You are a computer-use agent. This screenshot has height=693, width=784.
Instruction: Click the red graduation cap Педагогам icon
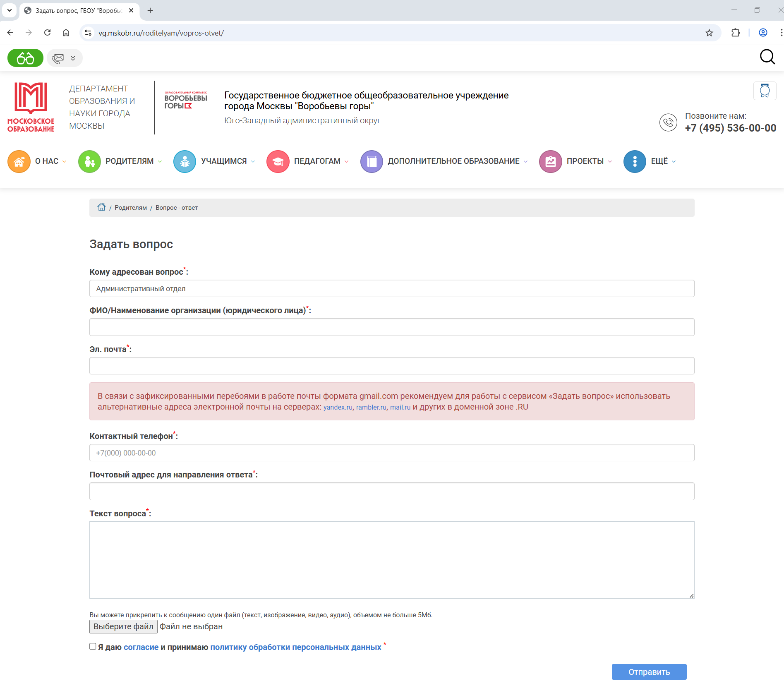278,161
